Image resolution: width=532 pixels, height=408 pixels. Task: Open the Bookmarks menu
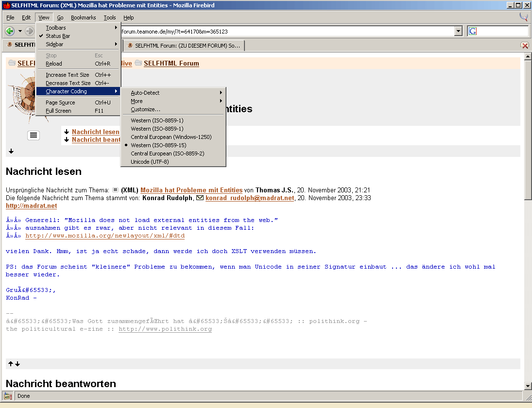tap(83, 17)
